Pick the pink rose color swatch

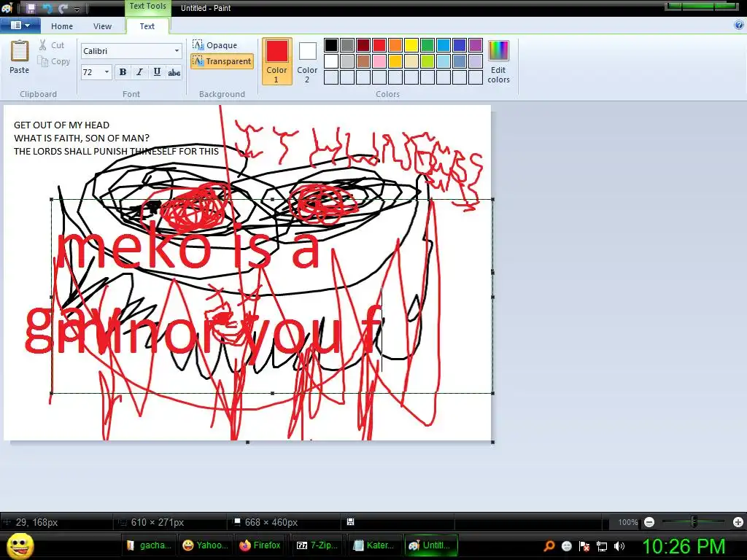(379, 61)
